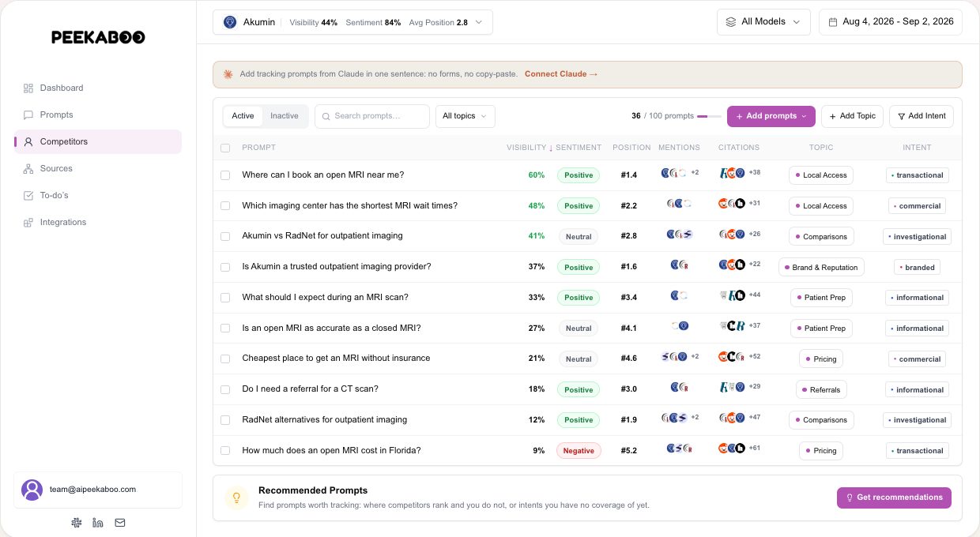Click Neutral badge for Akumin vs RadNet row
The width and height of the screenshot is (980, 537).
pos(579,236)
